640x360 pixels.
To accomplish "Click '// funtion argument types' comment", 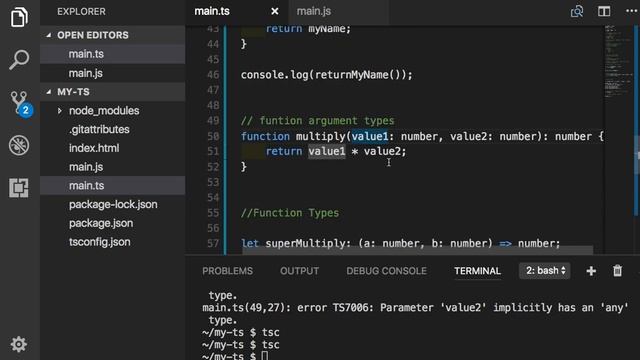I will 318,121.
